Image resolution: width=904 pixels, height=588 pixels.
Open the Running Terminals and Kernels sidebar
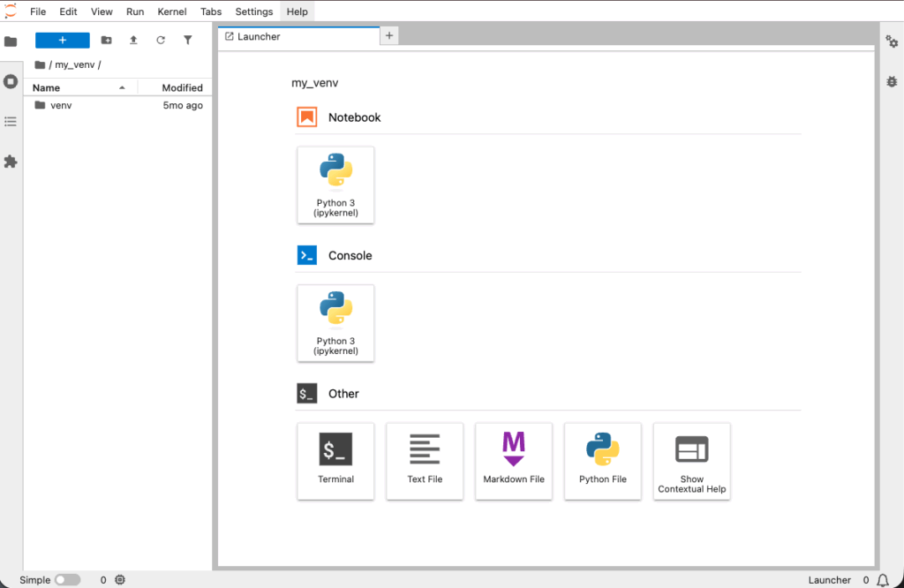[11, 81]
